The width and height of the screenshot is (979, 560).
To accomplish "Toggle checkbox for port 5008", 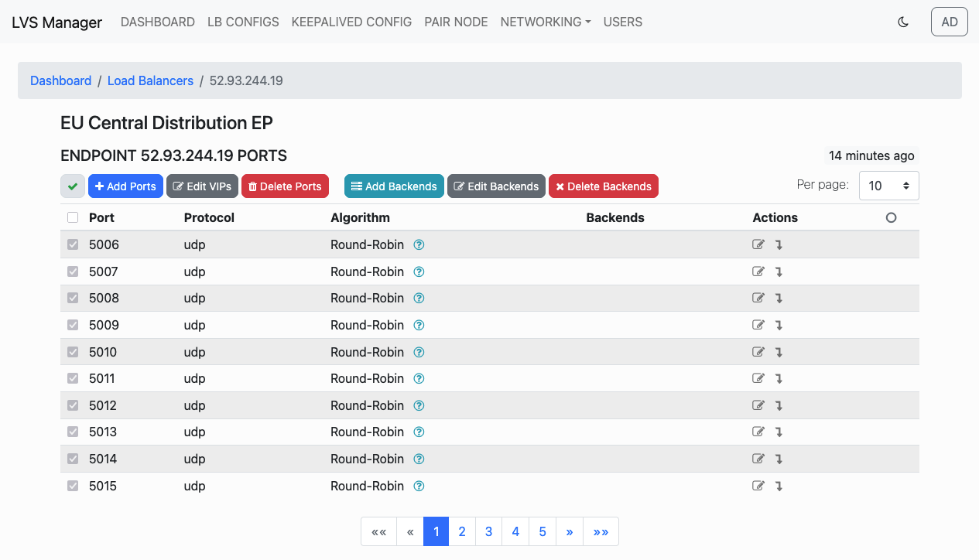I will [73, 299].
